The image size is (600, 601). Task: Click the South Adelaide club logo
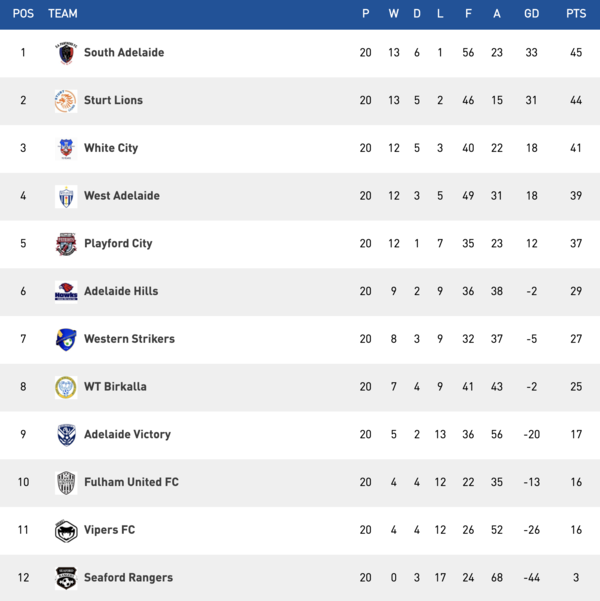66,53
